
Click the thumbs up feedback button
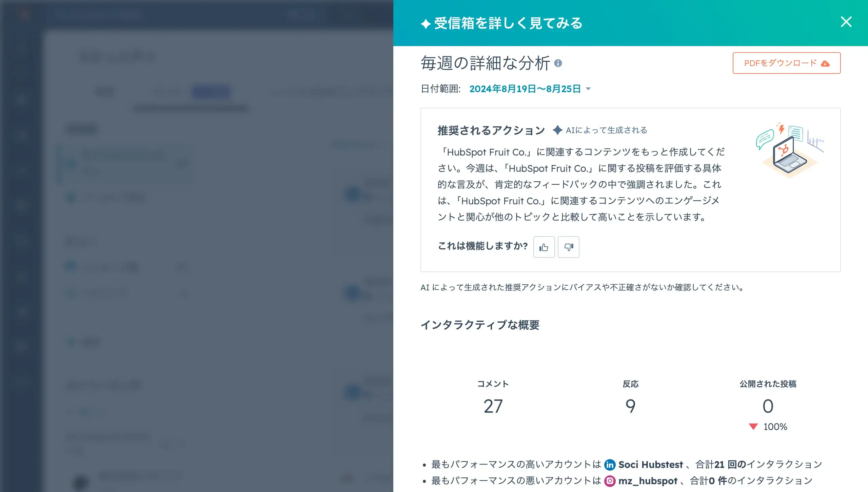pos(544,247)
